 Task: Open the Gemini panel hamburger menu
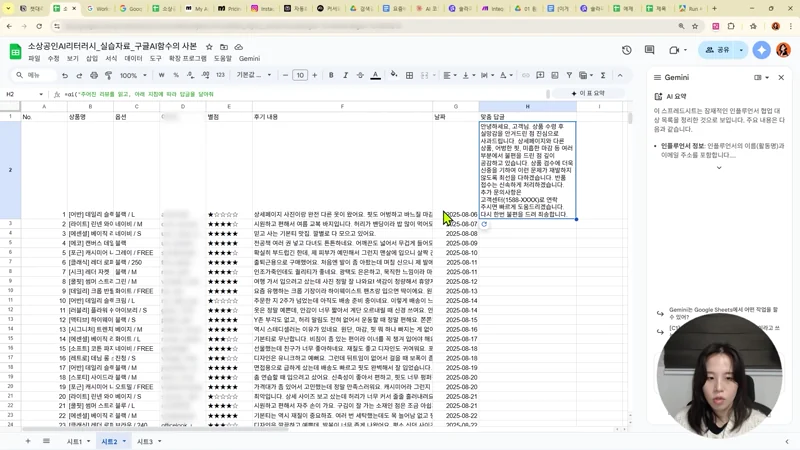657,78
